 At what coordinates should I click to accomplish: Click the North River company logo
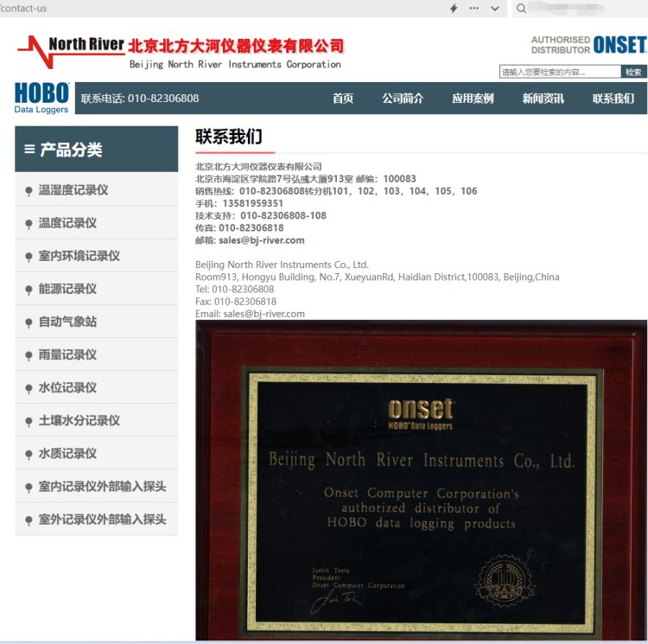(181, 52)
